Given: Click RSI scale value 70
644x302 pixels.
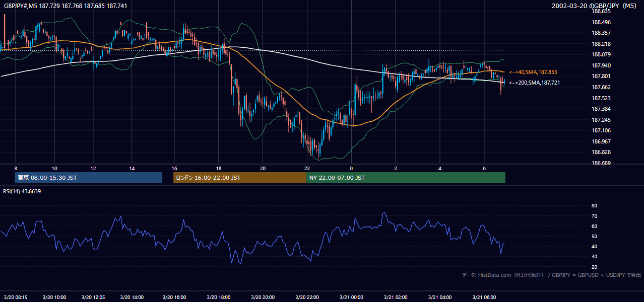Looking at the screenshot, I should coord(594,216).
